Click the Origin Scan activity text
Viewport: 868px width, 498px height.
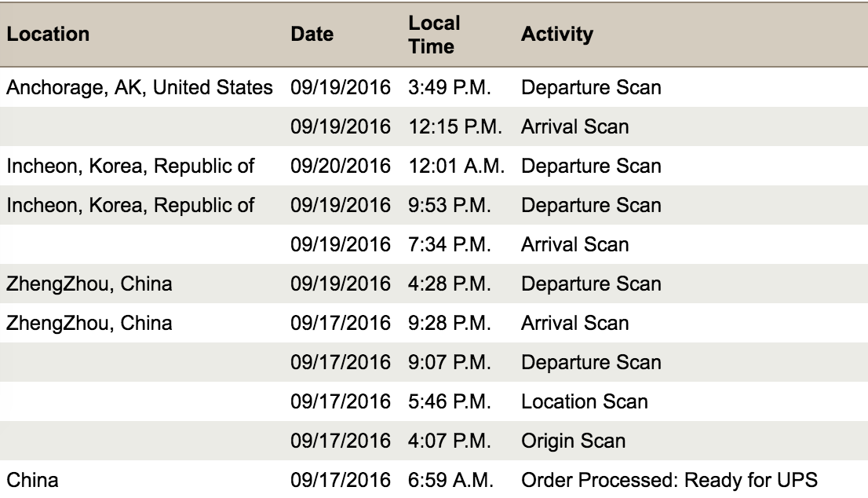[573, 441]
